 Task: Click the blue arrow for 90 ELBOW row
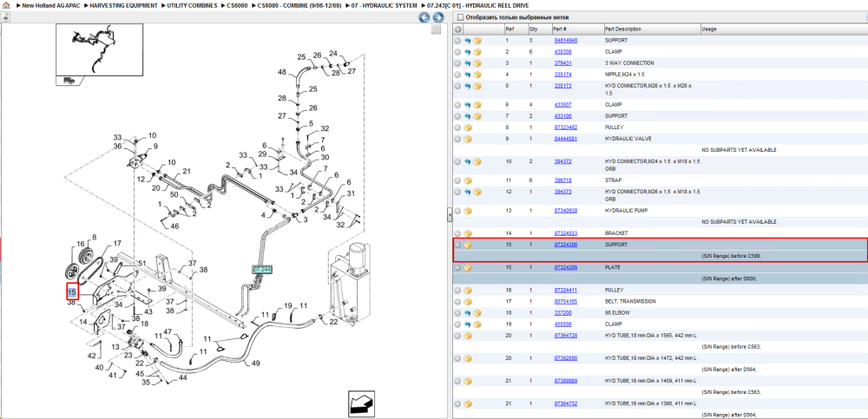pos(467,312)
